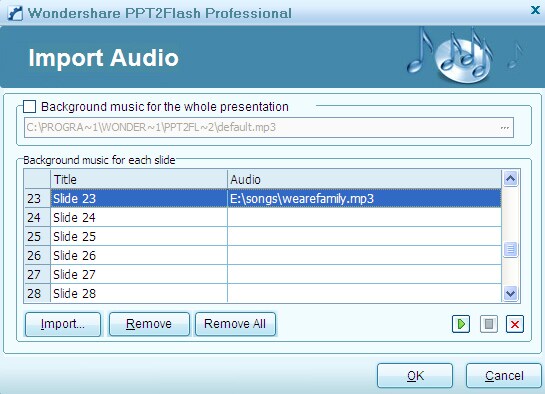545x394 pixels.
Task: Select Slide 28 in the list
Action: point(139,294)
